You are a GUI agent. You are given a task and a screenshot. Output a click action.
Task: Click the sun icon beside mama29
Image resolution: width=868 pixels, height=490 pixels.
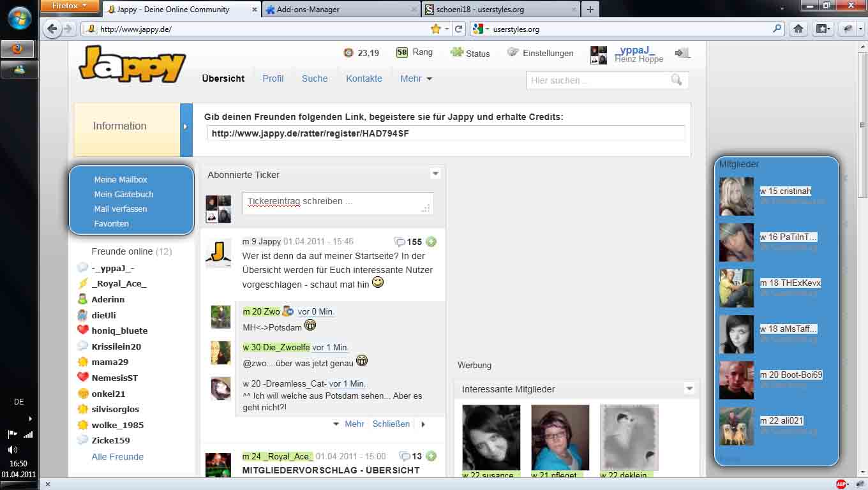point(82,362)
